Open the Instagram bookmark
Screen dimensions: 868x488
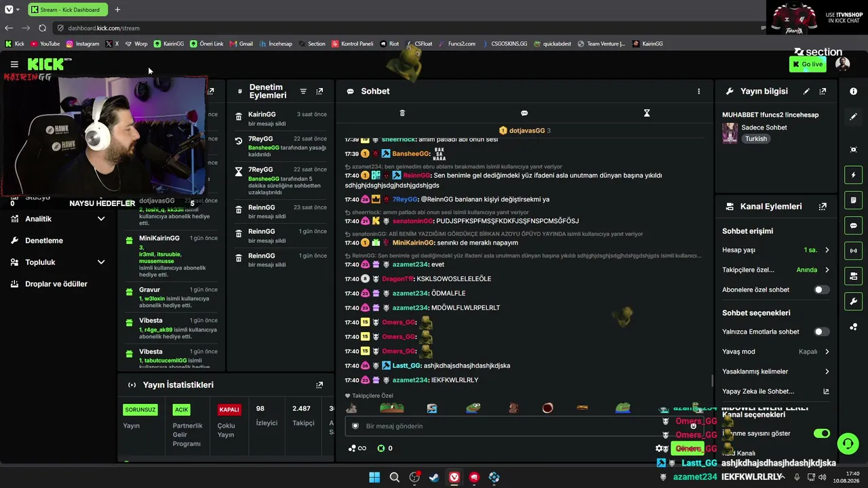pos(83,43)
